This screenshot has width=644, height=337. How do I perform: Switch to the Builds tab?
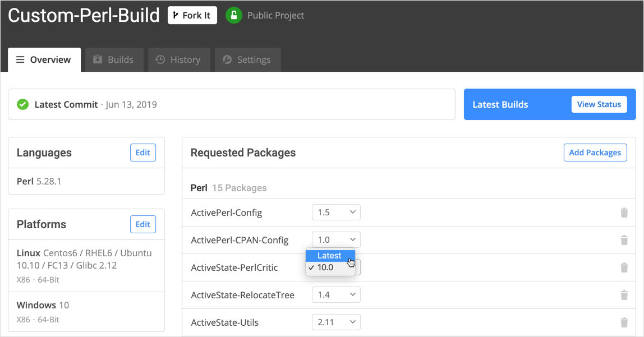click(114, 60)
